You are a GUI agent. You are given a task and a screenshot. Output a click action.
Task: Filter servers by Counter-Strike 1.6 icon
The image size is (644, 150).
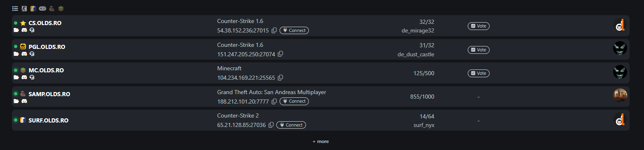coord(24,8)
